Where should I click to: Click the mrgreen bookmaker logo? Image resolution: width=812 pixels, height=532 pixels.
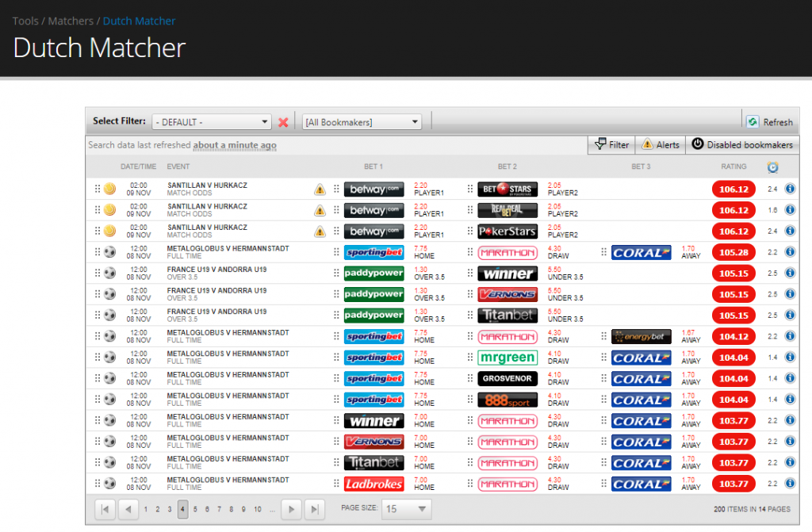coord(507,358)
